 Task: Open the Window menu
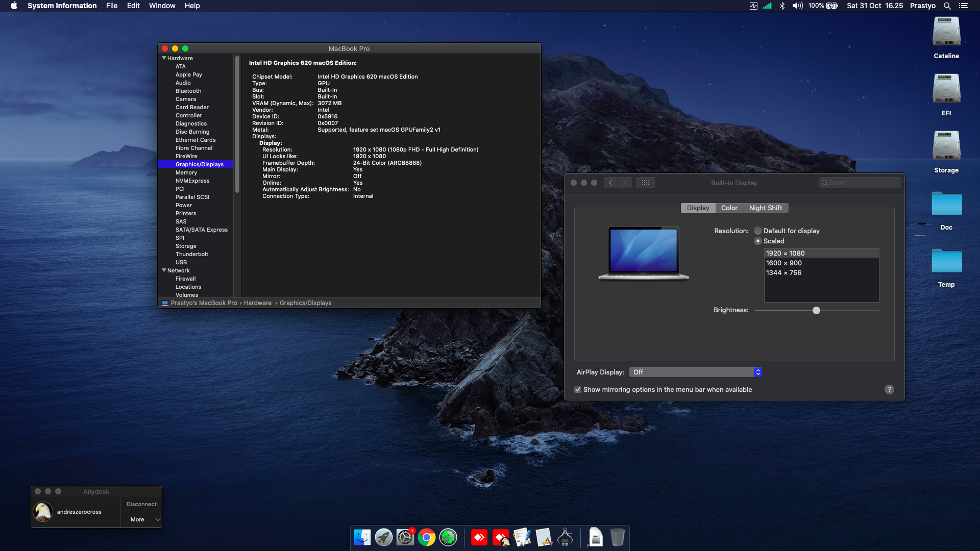[162, 6]
